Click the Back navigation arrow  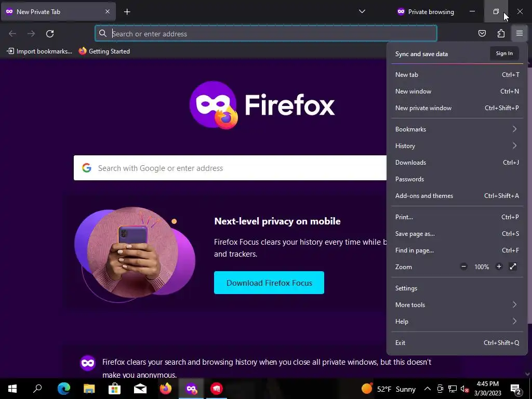coord(12,34)
